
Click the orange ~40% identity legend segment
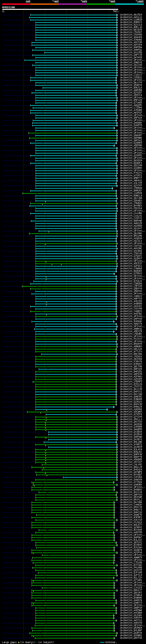point(45,4)
